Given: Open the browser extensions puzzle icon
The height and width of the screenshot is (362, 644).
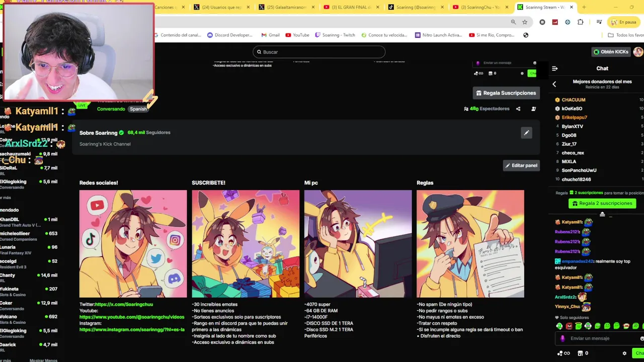Looking at the screenshot, I should pos(580,22).
